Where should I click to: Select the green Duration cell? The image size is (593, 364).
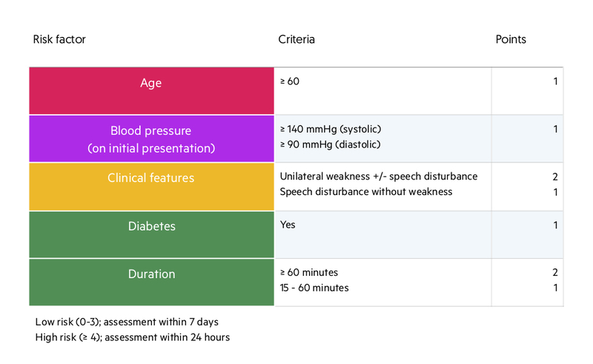tap(152, 282)
